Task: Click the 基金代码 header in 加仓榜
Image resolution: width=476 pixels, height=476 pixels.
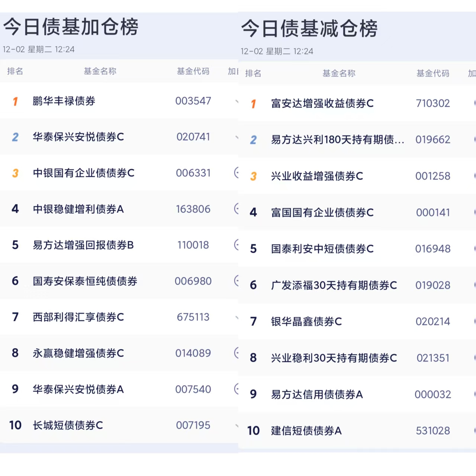Action: (x=193, y=71)
